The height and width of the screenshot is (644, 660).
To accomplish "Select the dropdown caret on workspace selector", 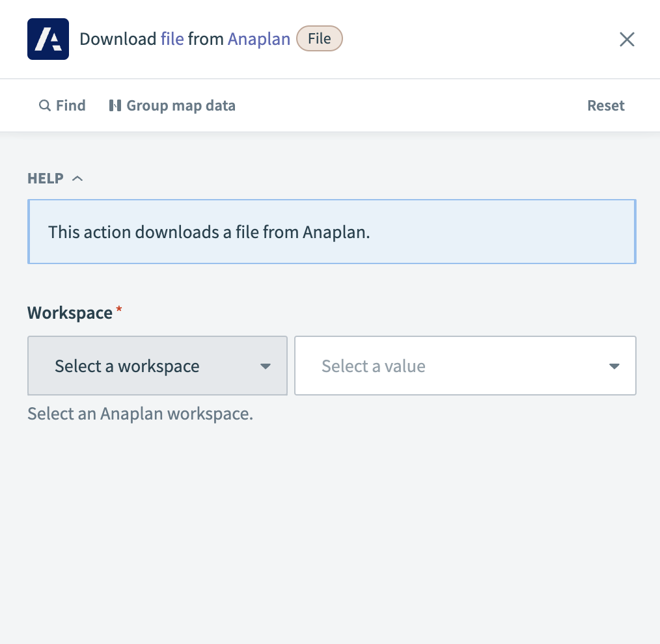I will pos(266,366).
